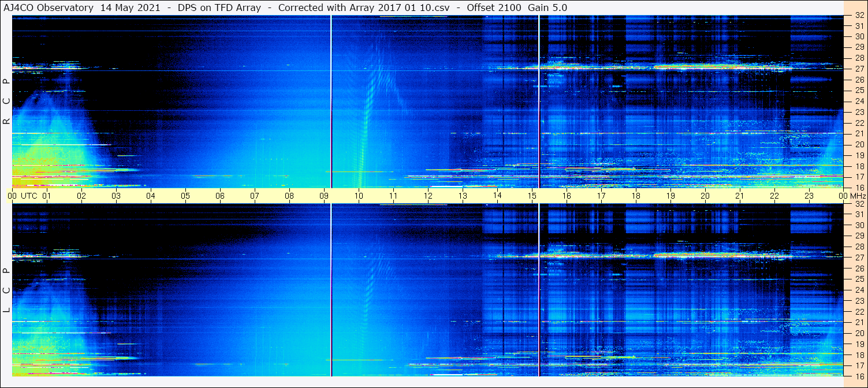Select hour 03 on the UTC time axis

pyautogui.click(x=116, y=196)
